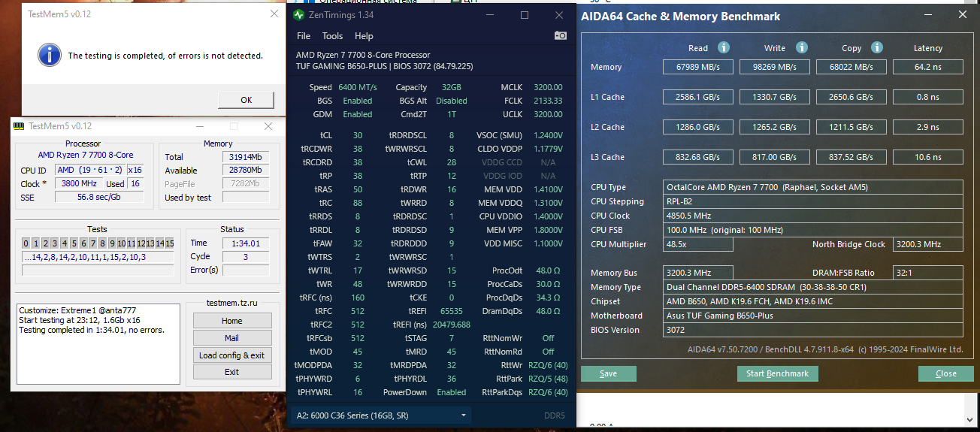Click the info icon beside Copy in AIDA64
Image resolution: width=980 pixels, height=432 pixels.
(x=877, y=47)
